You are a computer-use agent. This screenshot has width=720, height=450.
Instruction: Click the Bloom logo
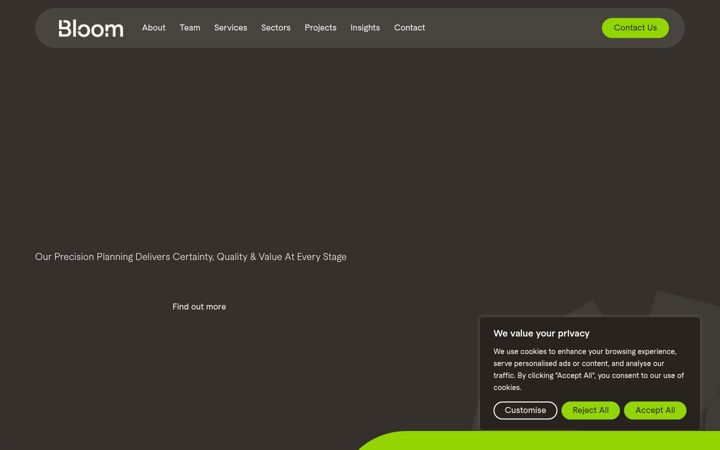pyautogui.click(x=91, y=28)
